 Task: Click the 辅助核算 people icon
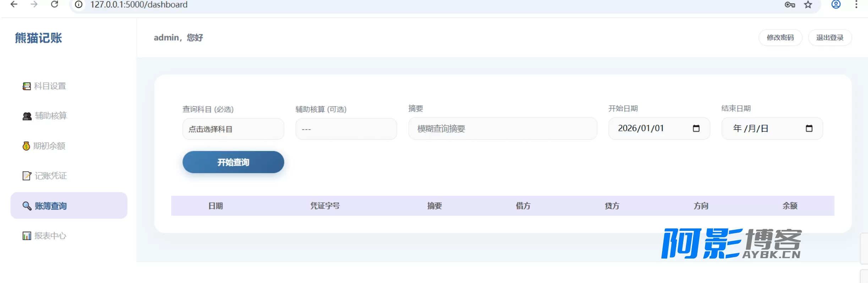27,116
